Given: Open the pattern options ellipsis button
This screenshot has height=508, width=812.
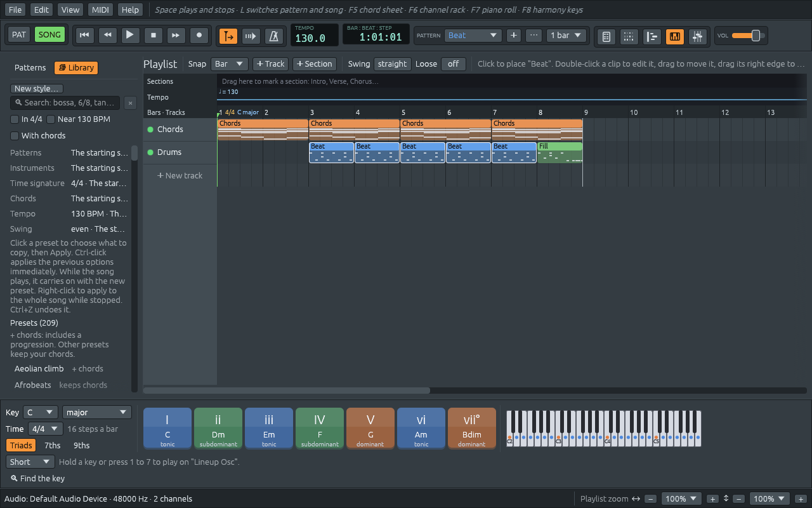Looking at the screenshot, I should [x=534, y=36].
